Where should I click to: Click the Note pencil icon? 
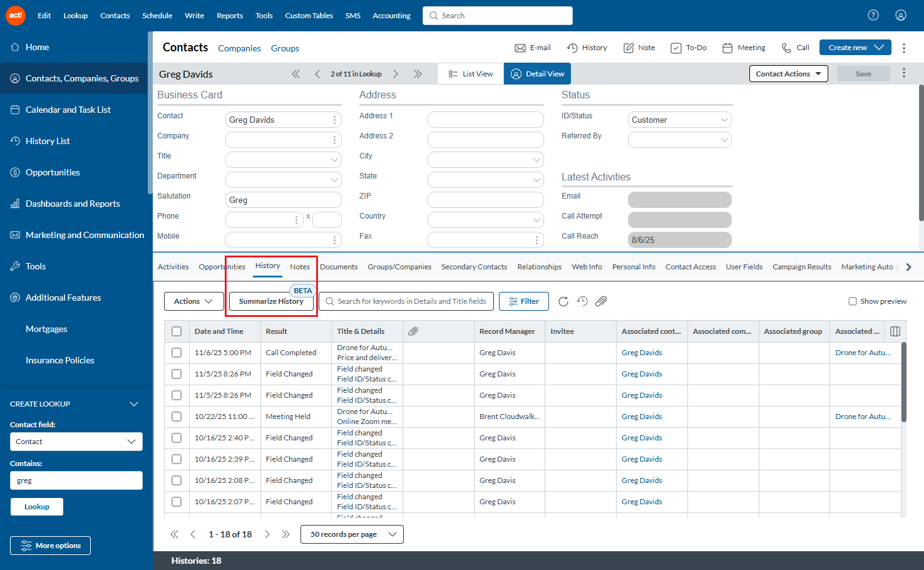629,48
